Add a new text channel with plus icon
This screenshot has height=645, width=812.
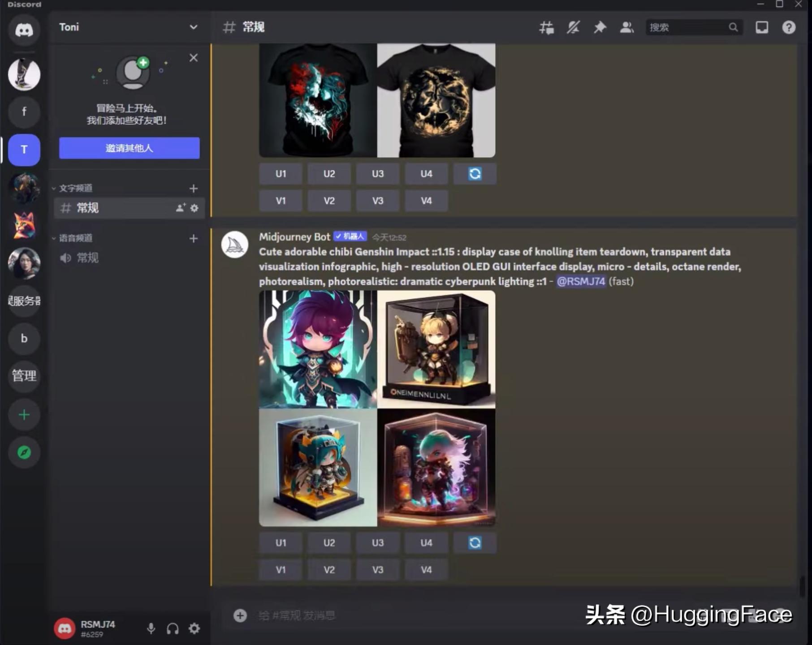click(194, 189)
